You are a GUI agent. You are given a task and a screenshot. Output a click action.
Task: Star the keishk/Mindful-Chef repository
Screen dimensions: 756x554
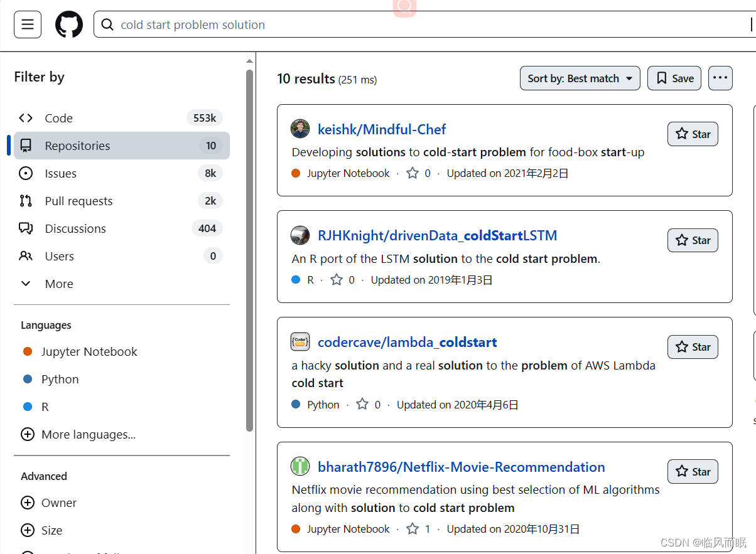[x=693, y=134]
